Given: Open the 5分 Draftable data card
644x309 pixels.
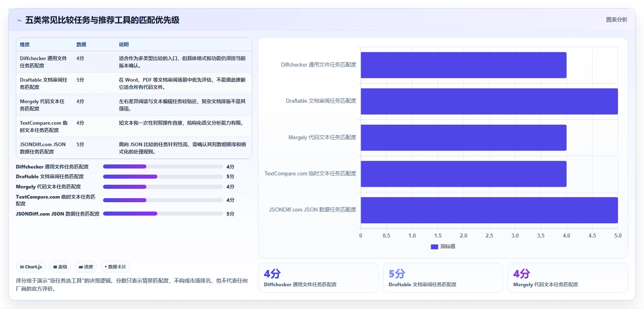Looking at the screenshot, I should [x=443, y=278].
